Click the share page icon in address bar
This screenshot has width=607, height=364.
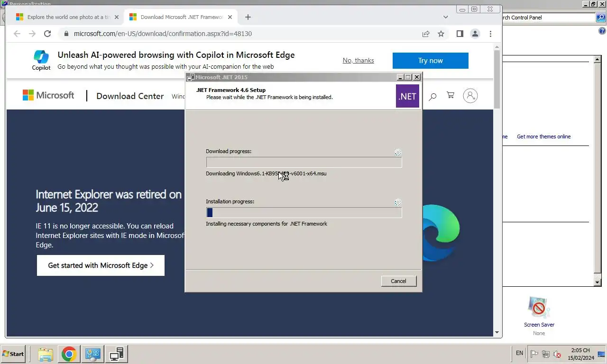(426, 34)
